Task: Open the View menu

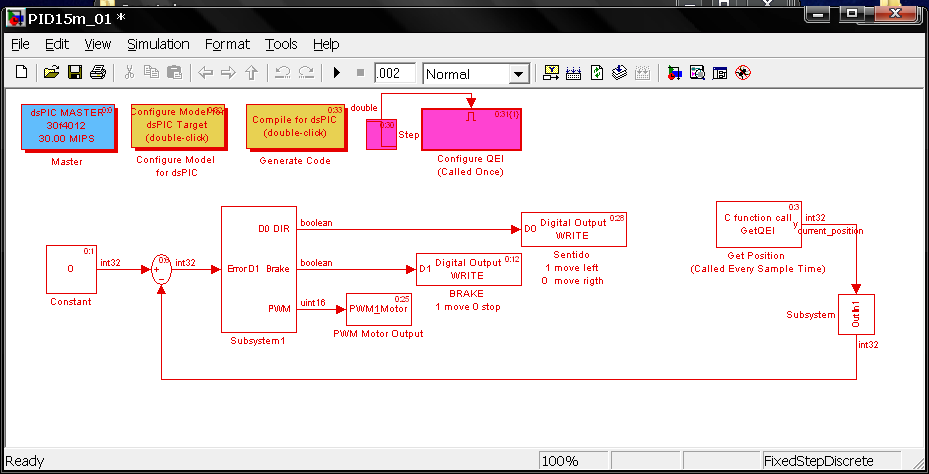Action: (98, 44)
